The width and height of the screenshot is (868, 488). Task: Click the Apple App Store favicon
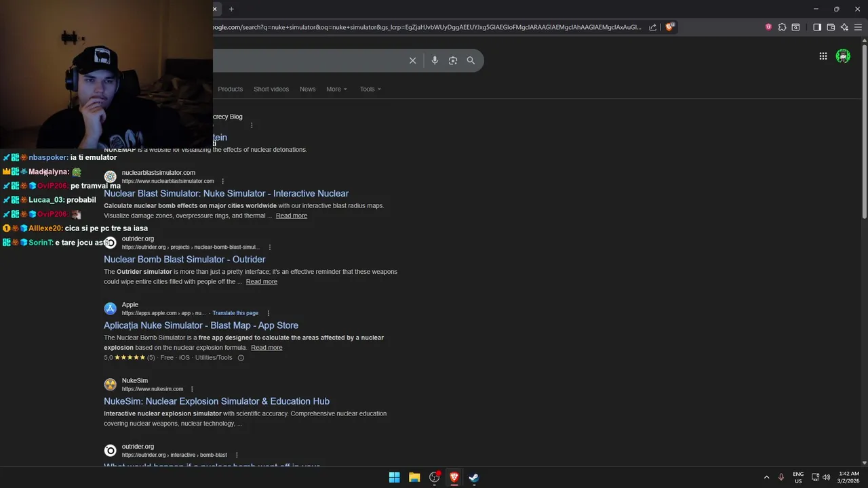[x=110, y=308]
